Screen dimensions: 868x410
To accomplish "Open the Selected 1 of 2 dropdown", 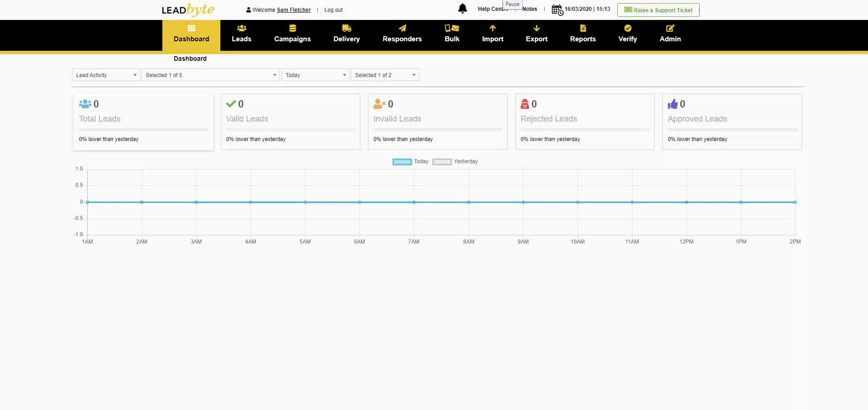I will pyautogui.click(x=385, y=75).
